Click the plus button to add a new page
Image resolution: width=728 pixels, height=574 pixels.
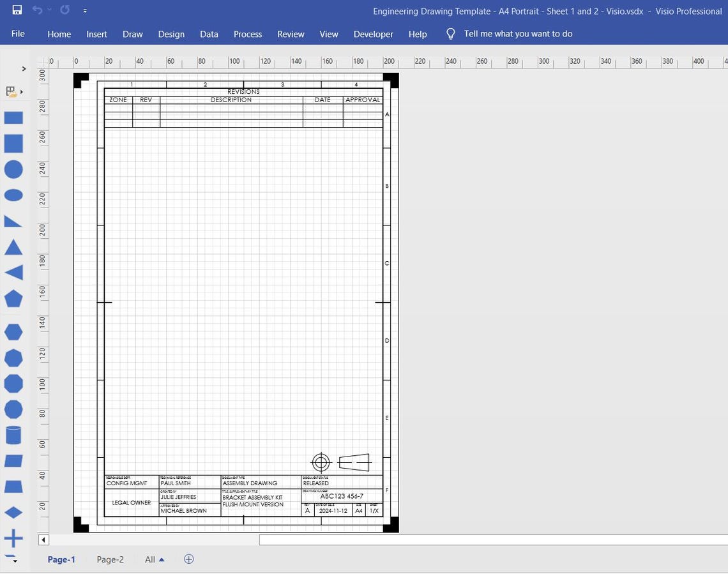pos(188,559)
